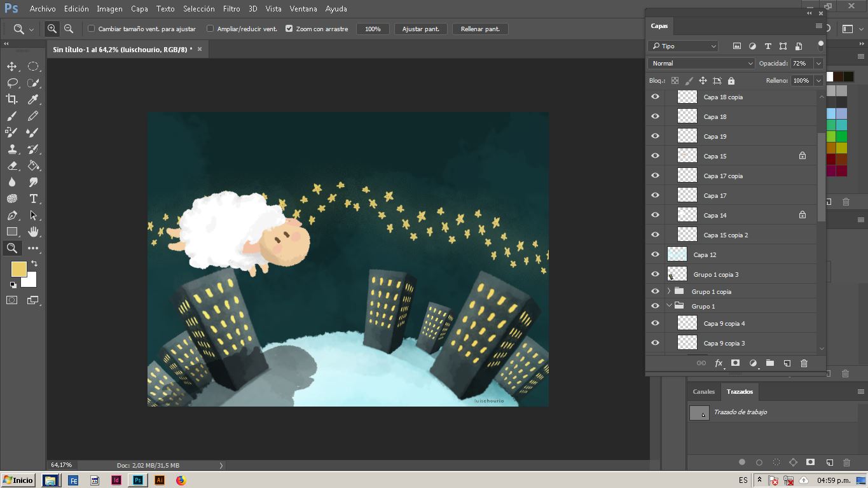Open Windows Inicio start button
The image size is (868, 488).
(18, 480)
